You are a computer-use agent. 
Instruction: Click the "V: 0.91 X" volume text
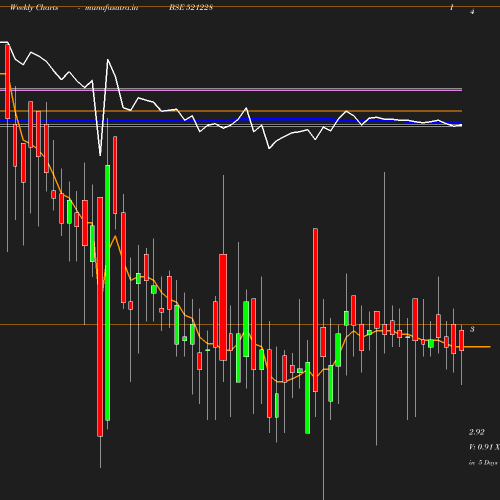[x=484, y=447]
